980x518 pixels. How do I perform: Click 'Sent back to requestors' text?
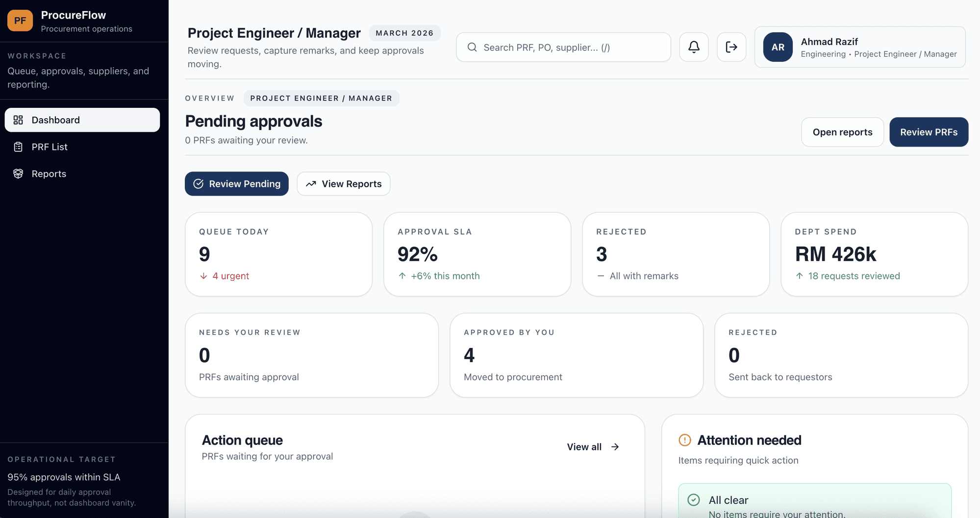coord(780,377)
